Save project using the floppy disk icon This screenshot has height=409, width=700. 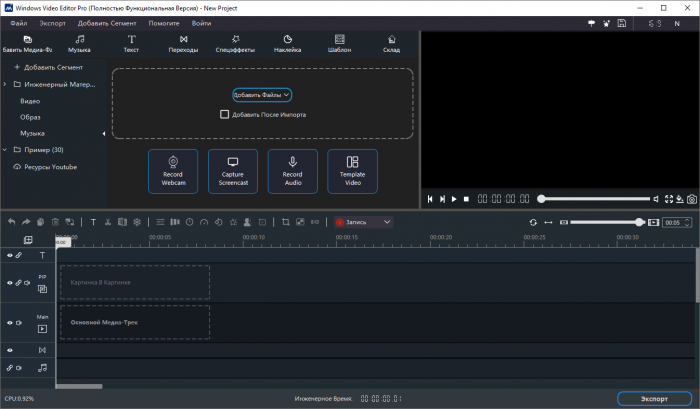tap(621, 22)
